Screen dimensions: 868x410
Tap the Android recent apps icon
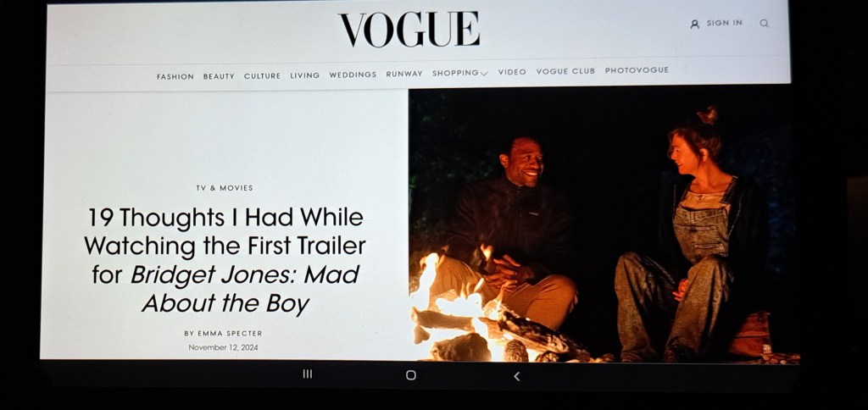coord(307,374)
